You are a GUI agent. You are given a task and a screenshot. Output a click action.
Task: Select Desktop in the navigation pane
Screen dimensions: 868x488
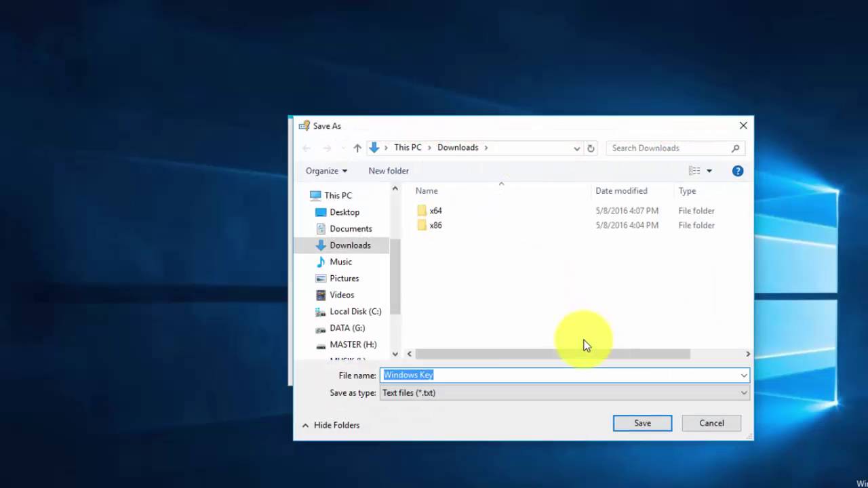click(x=344, y=212)
